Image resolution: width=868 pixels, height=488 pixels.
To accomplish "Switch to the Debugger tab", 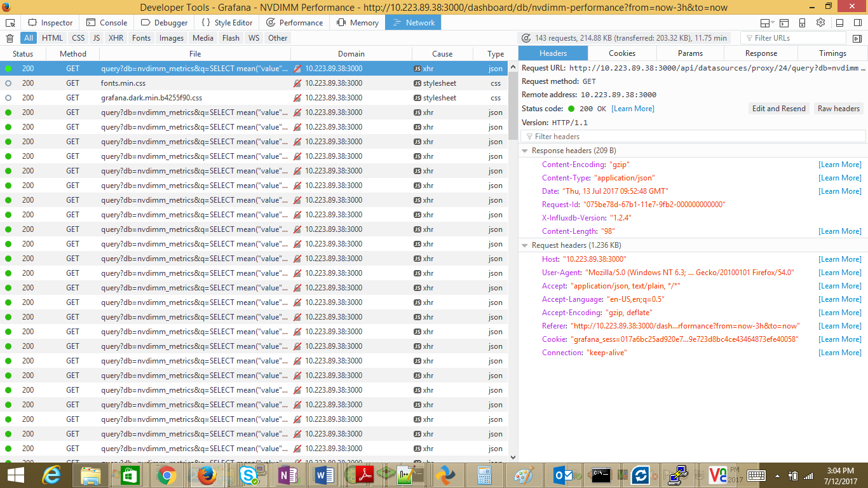I will [x=164, y=23].
